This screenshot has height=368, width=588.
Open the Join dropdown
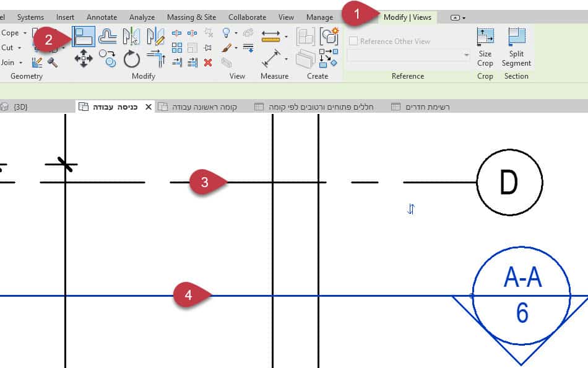click(20, 63)
